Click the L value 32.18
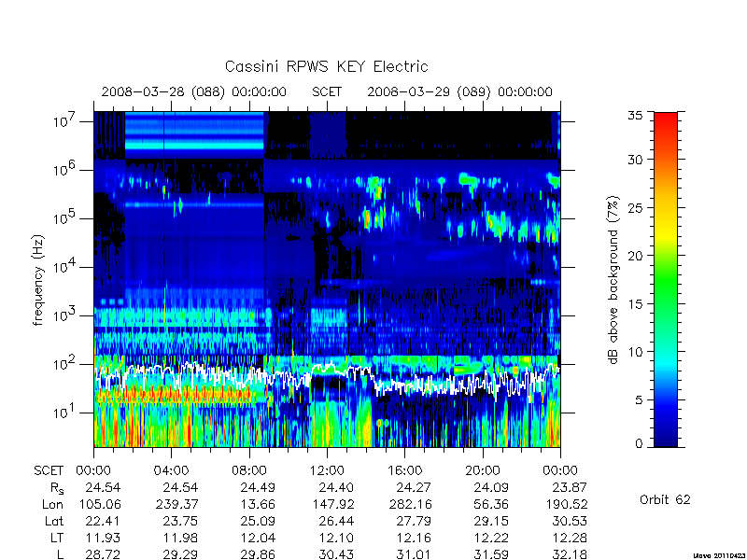The height and width of the screenshot is (560, 747). click(x=570, y=554)
